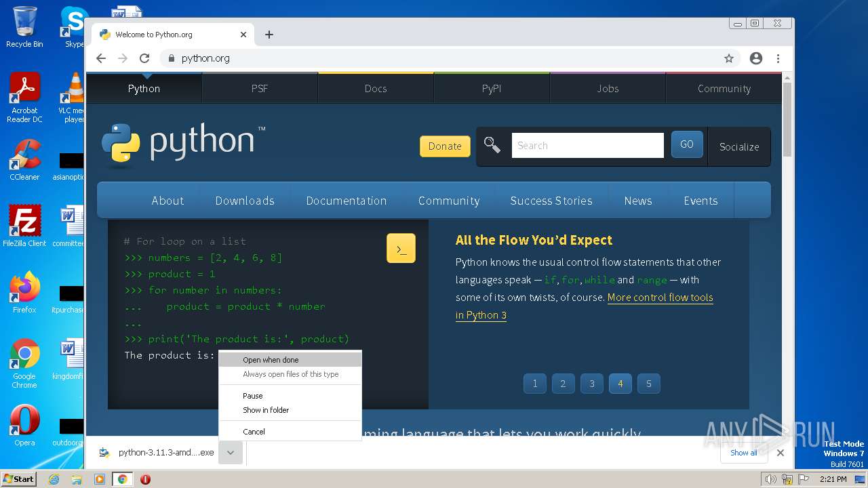Bookmark this page with the star icon
Screen dimensions: 868x488
(x=729, y=58)
